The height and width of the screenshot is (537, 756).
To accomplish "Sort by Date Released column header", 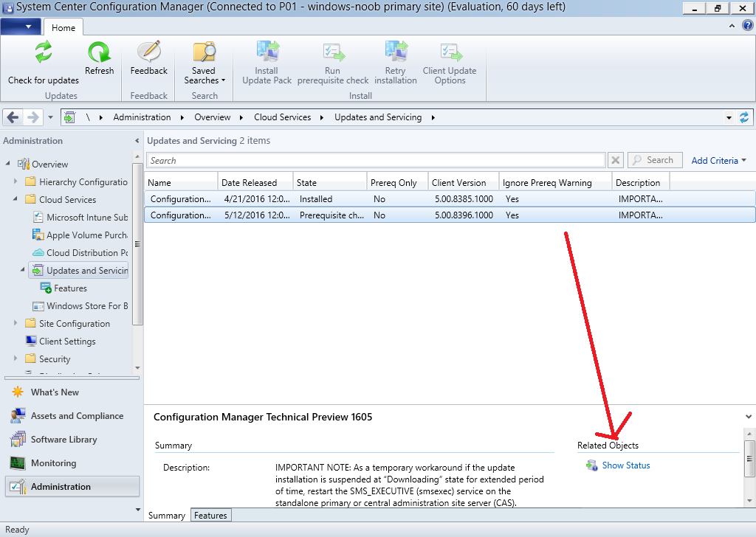I will [x=255, y=182].
